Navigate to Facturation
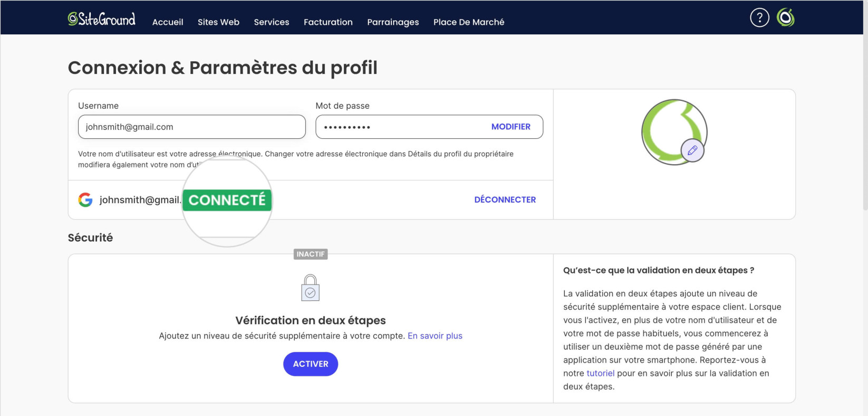Viewport: 868px width, 416px height. click(328, 22)
